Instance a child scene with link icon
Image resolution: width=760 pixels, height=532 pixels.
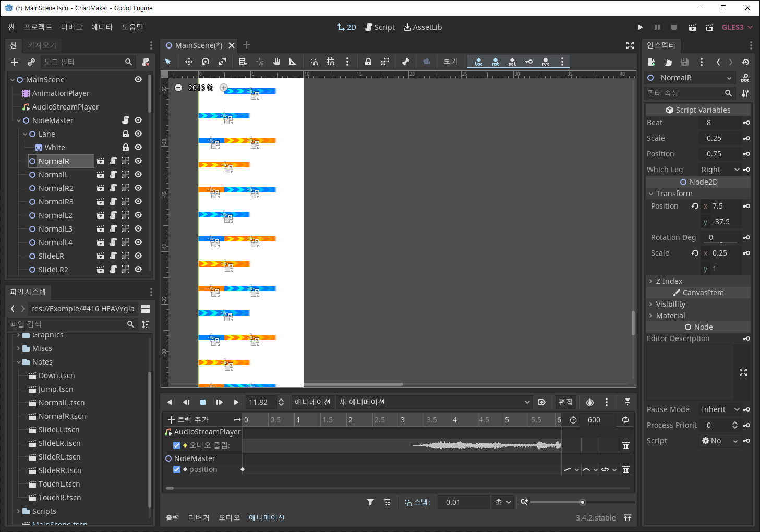coord(31,62)
